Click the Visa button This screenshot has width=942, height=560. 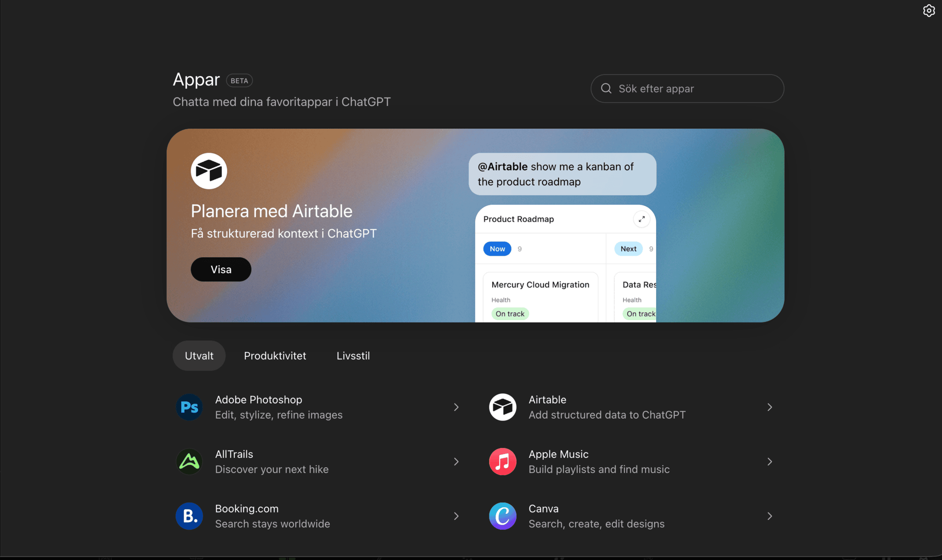click(x=221, y=269)
